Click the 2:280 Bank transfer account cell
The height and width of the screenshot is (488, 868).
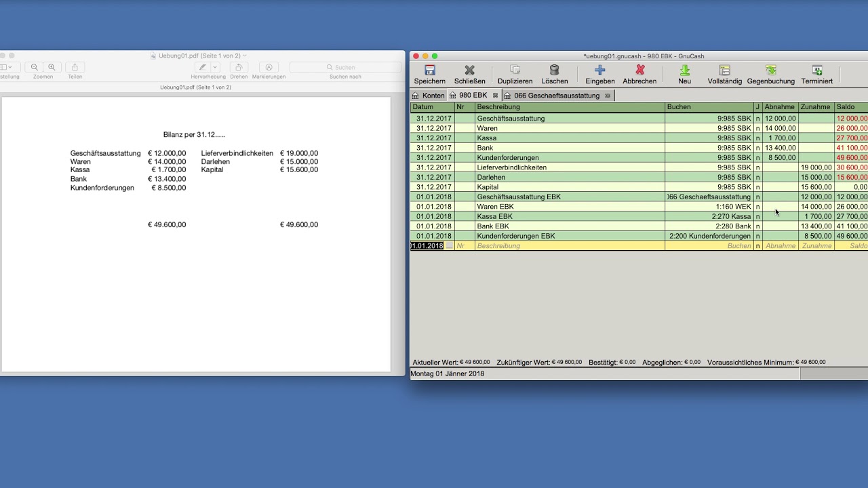[x=709, y=226]
